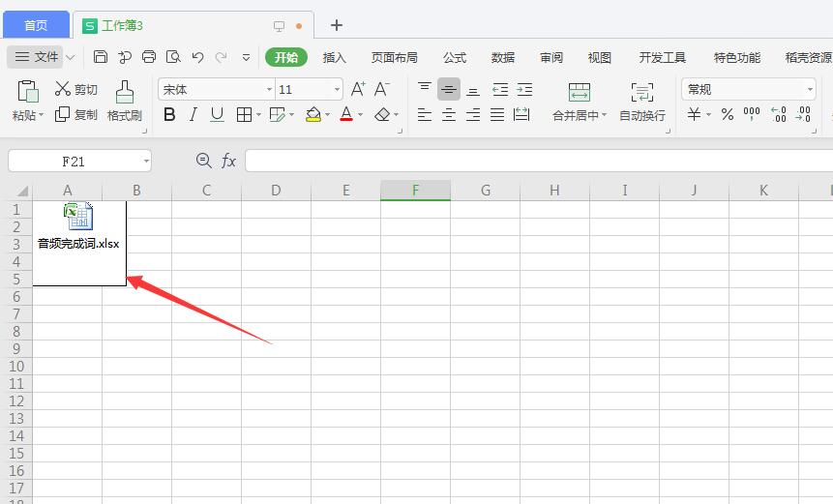Image resolution: width=833 pixels, height=504 pixels.
Task: Copy selection with 复制
Action: [76, 114]
